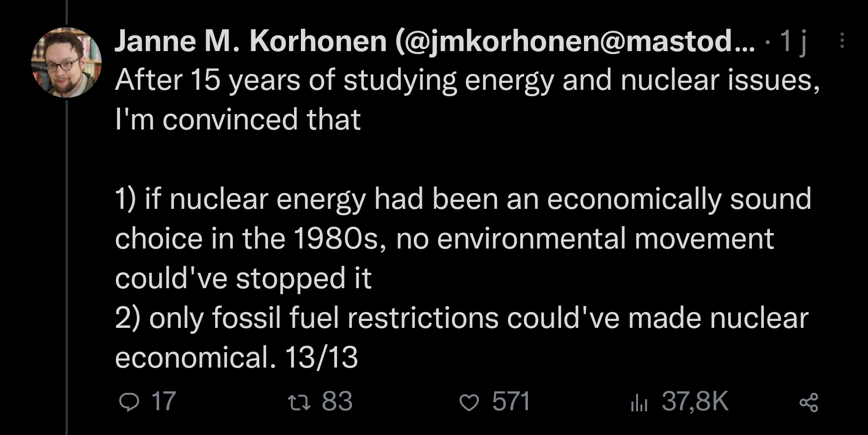Click the line starting '1) if nuclear energy'

[463, 199]
